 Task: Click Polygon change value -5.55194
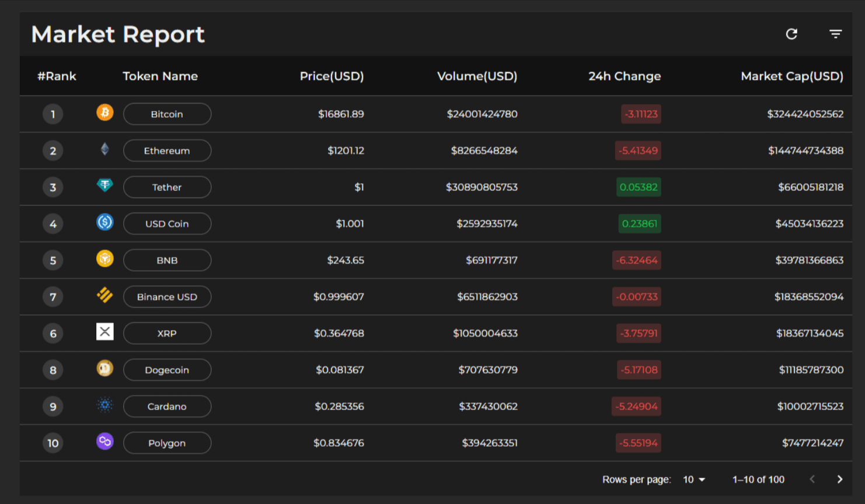tap(639, 443)
